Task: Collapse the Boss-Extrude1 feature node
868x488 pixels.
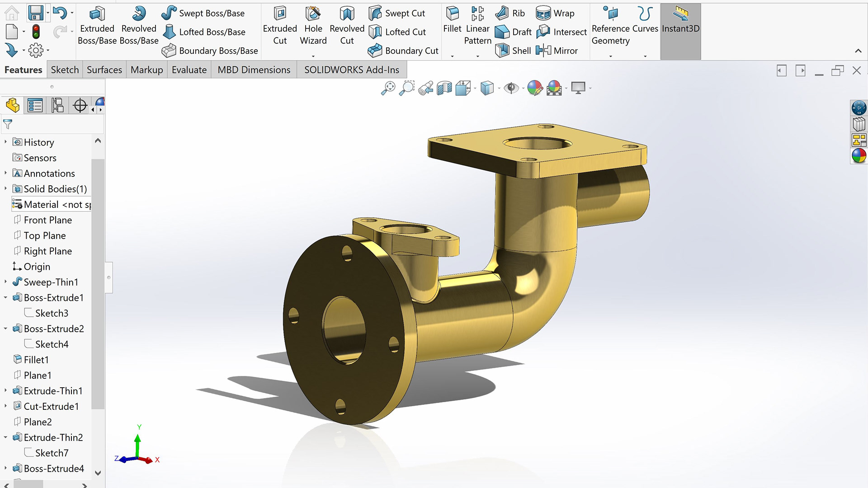Action: (5, 298)
